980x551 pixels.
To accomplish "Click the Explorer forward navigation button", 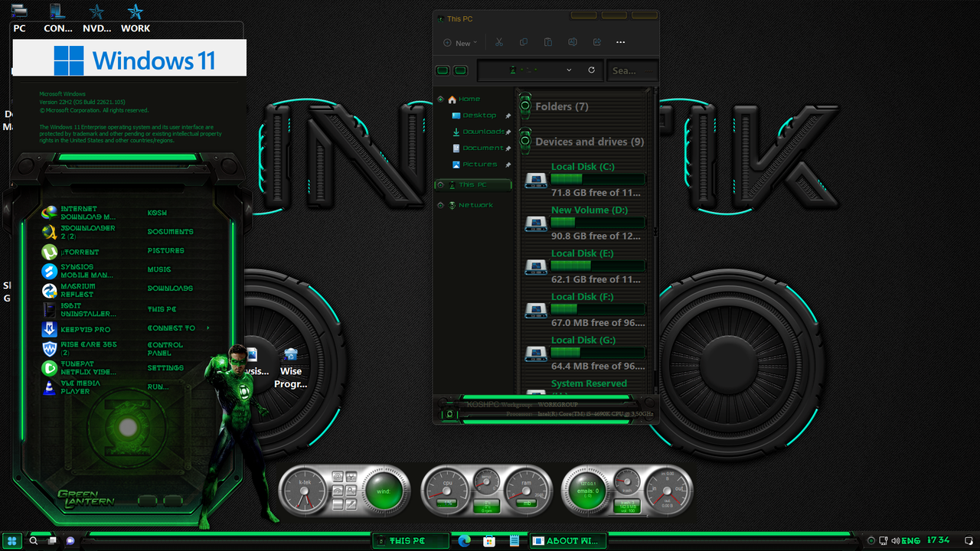I will 460,70.
